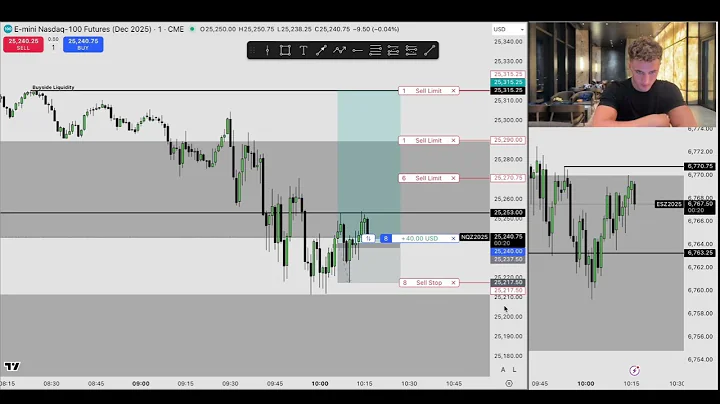This screenshot has height=404, width=720.
Task: Open chart time-axis settings gear
Action: pyautogui.click(x=509, y=383)
